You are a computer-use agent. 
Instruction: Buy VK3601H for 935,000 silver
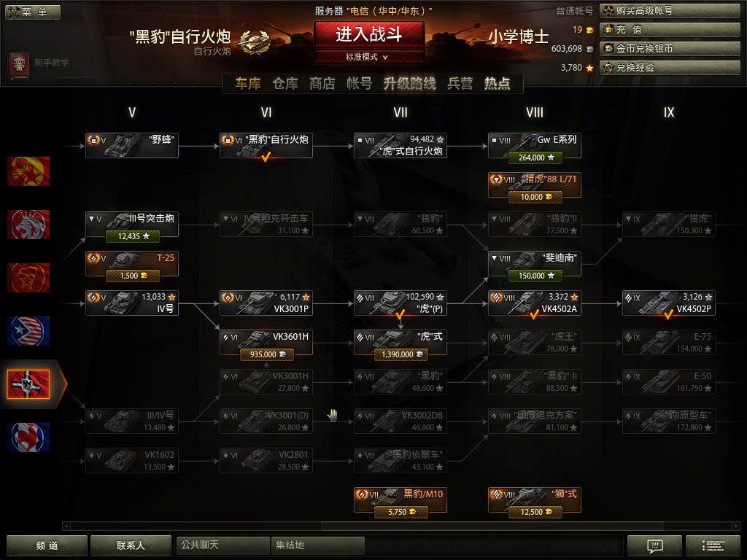coord(266,354)
